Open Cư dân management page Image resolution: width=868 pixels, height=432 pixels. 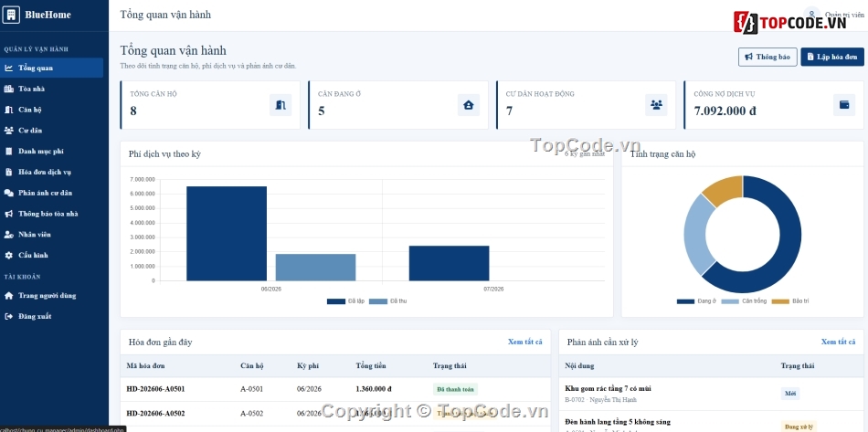pos(51,131)
